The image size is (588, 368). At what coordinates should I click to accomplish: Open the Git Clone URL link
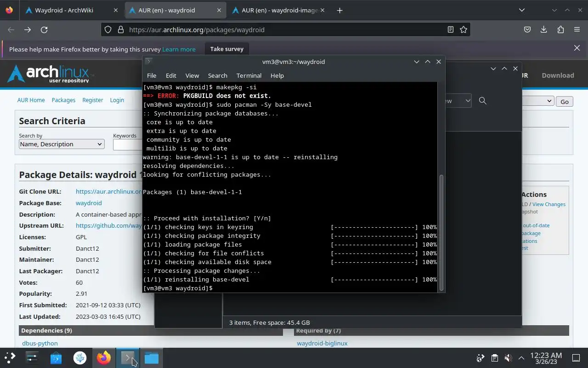[109, 191]
